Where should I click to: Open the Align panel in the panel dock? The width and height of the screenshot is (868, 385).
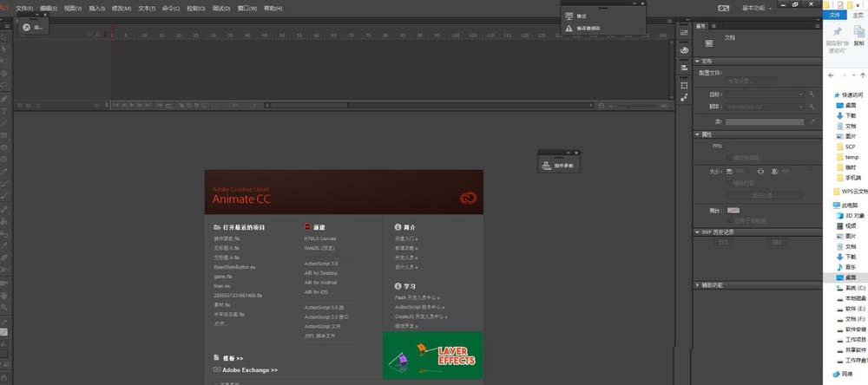pyautogui.click(x=684, y=67)
